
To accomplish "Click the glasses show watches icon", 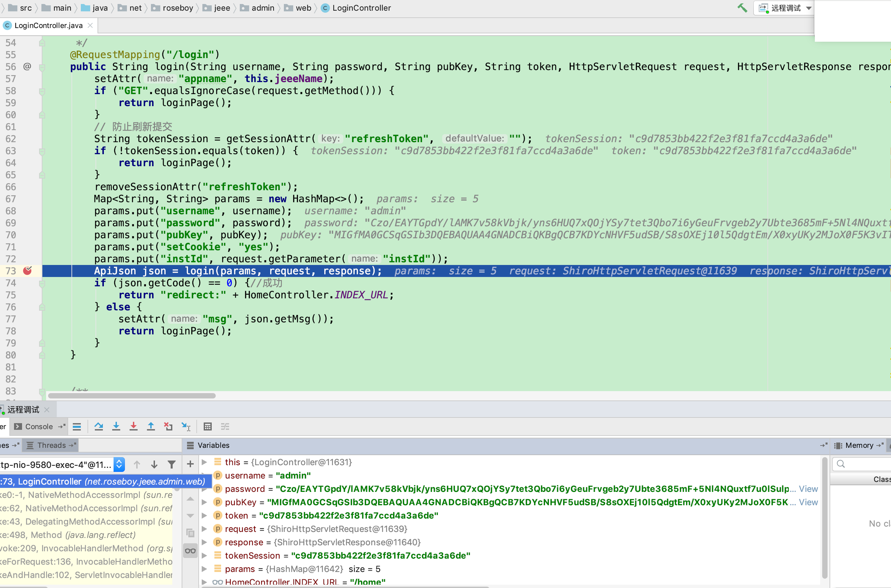I will (x=190, y=551).
